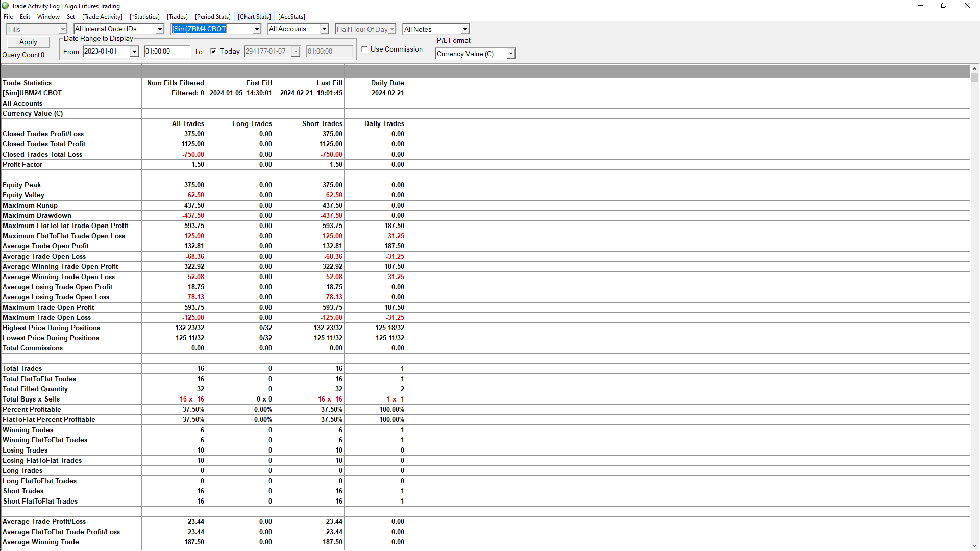
Task: Switch to the [Period Stats] tab
Action: point(212,17)
